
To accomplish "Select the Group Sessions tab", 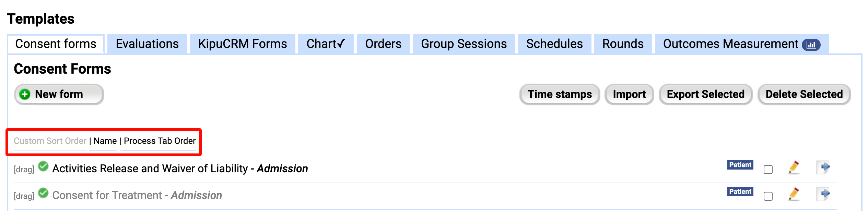I will [x=464, y=44].
